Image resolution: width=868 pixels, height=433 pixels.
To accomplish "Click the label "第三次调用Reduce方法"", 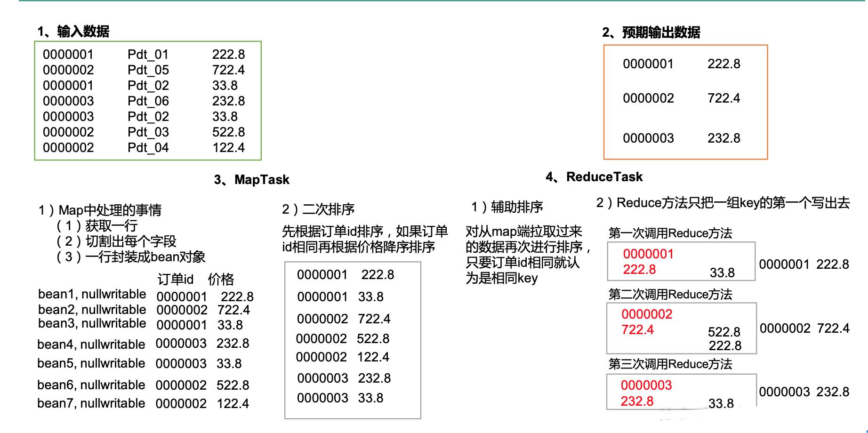I will click(670, 364).
